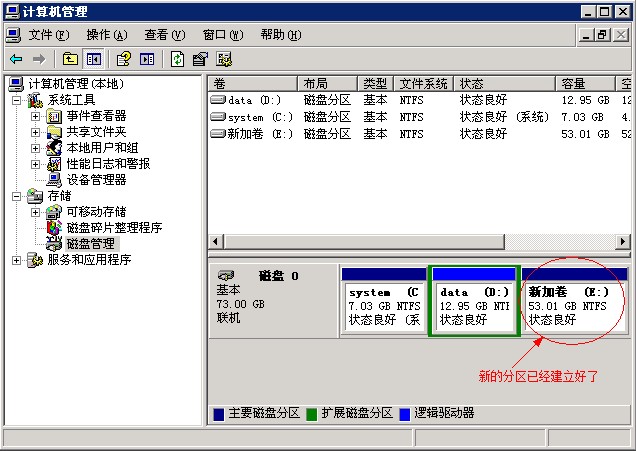Click the Back arrow in toolbar

click(x=16, y=59)
